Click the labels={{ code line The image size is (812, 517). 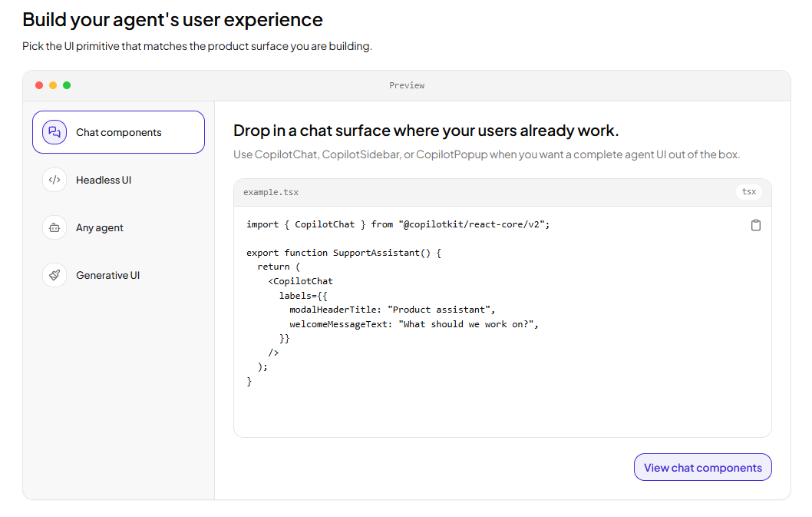point(303,296)
